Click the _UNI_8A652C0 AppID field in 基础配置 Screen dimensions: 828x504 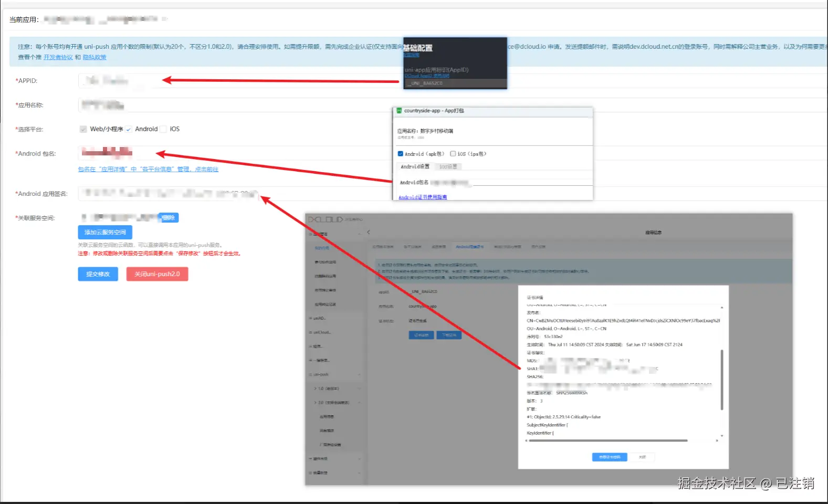click(x=455, y=83)
